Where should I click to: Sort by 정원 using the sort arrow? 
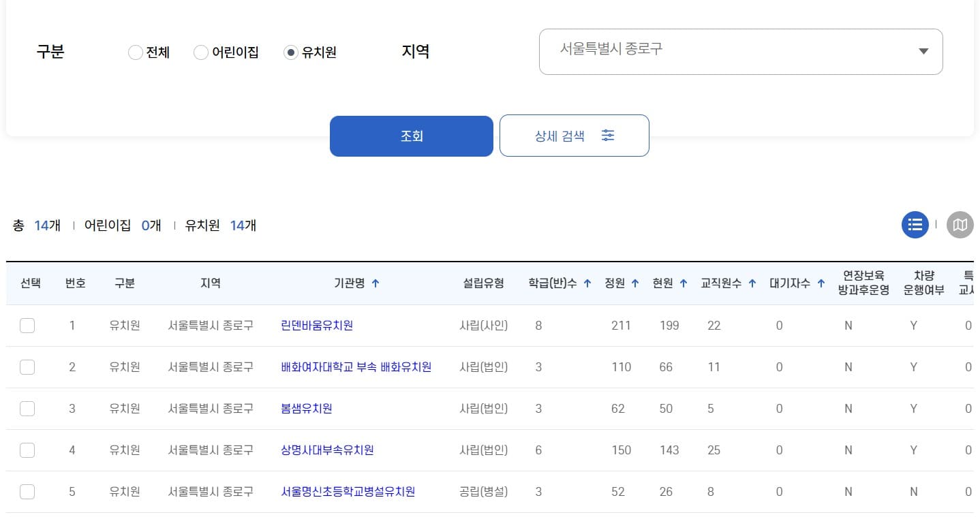click(634, 283)
